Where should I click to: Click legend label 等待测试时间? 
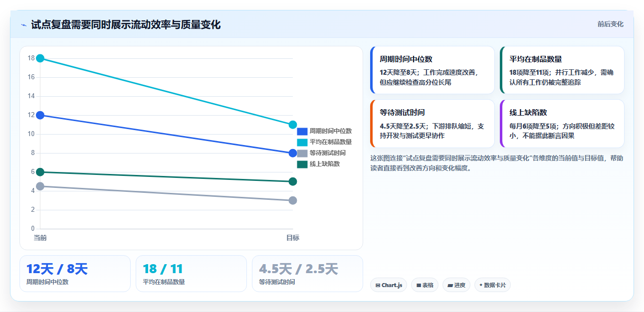pyautogui.click(x=328, y=153)
